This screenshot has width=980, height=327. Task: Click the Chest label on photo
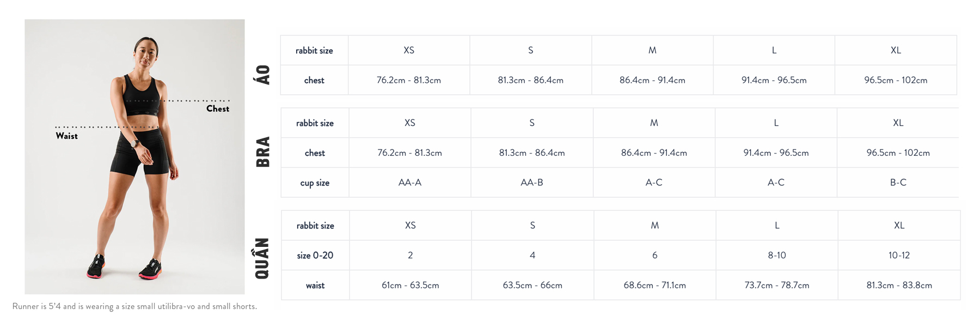click(218, 108)
